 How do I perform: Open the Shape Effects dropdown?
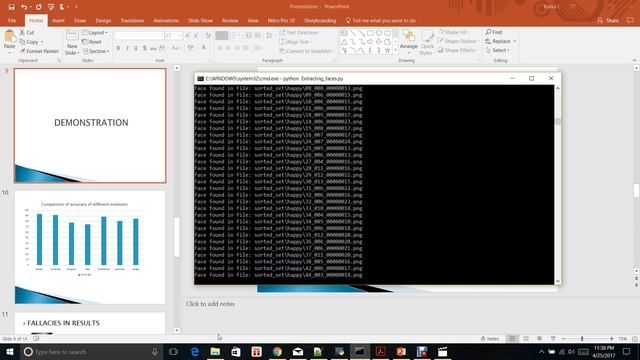coord(458,50)
